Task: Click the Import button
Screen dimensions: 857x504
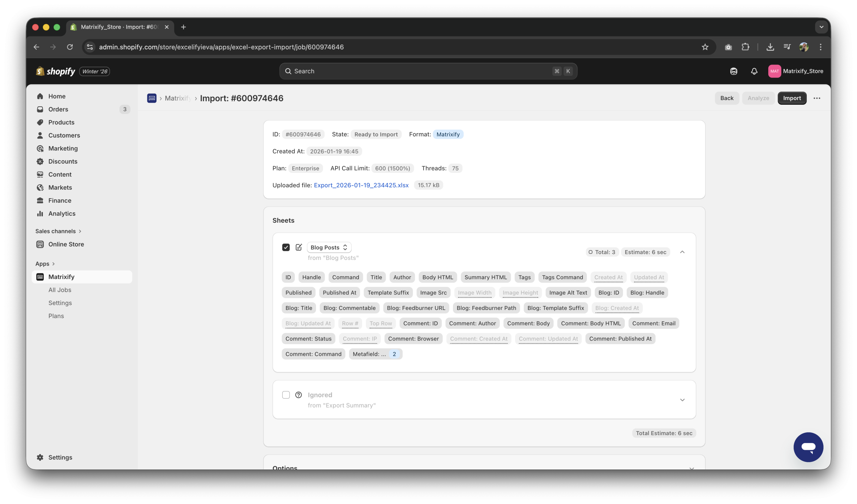Action: 792,98
